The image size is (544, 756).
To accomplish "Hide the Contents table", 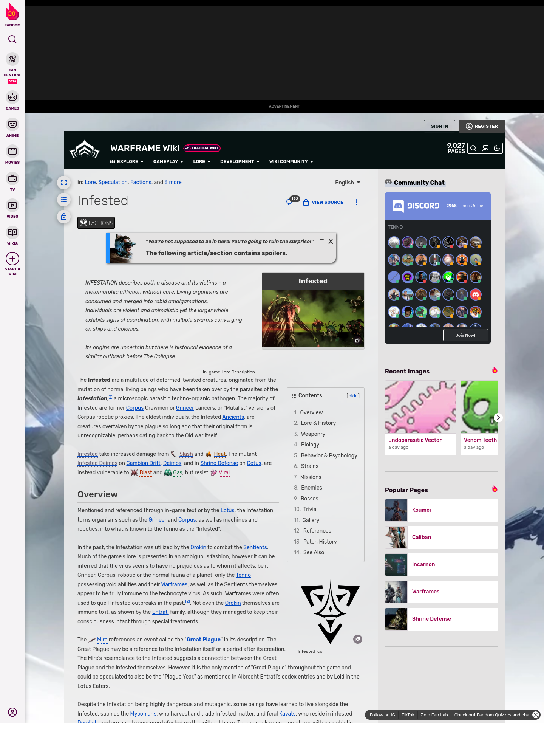I will 353,396.
